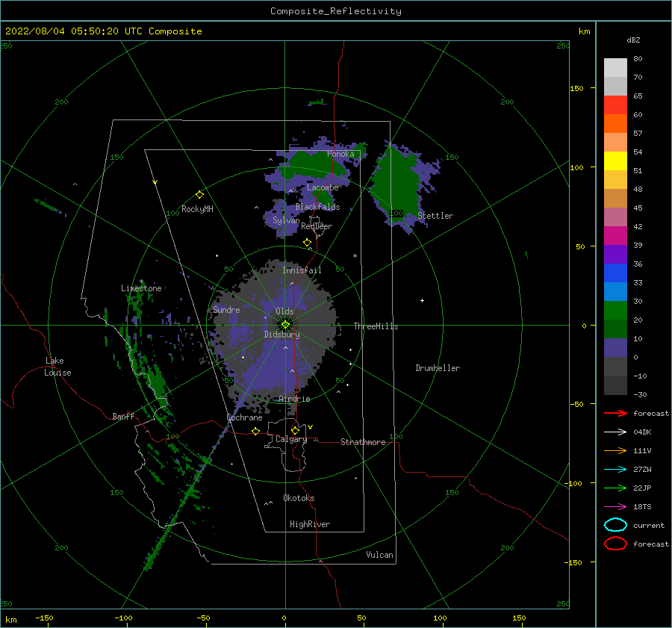Click the Limestone label
Viewport: 672px width, 628px height.
point(141,288)
